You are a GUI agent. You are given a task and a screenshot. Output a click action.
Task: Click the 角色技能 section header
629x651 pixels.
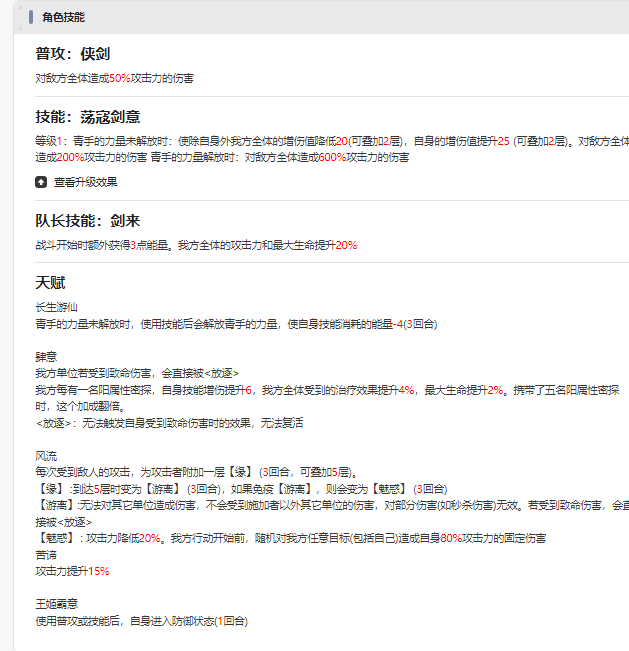click(x=64, y=17)
